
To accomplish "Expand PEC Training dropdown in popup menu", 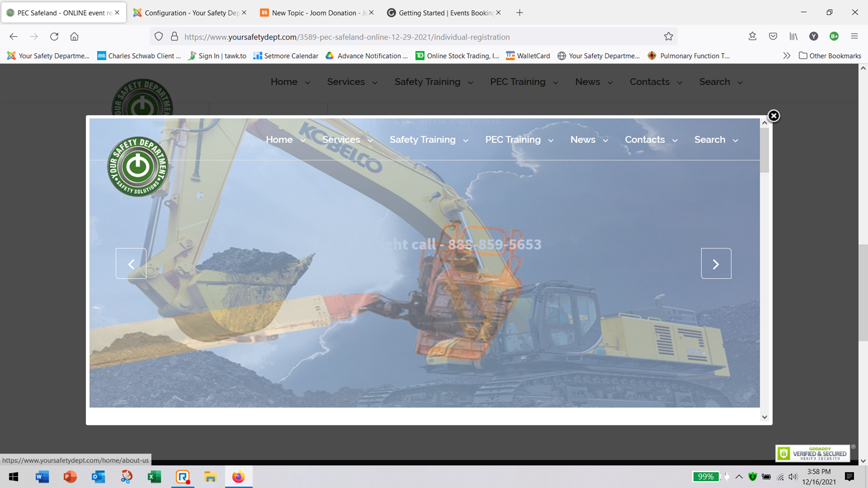I will click(x=519, y=140).
